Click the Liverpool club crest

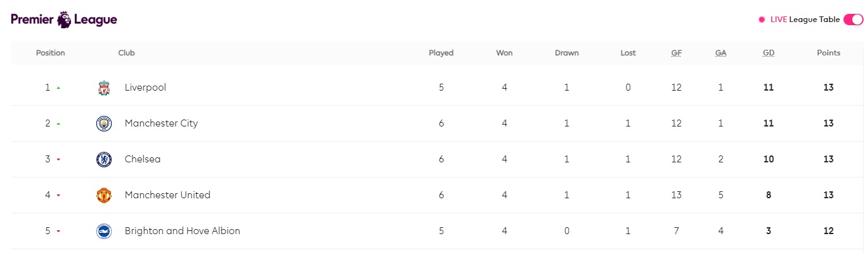point(104,88)
